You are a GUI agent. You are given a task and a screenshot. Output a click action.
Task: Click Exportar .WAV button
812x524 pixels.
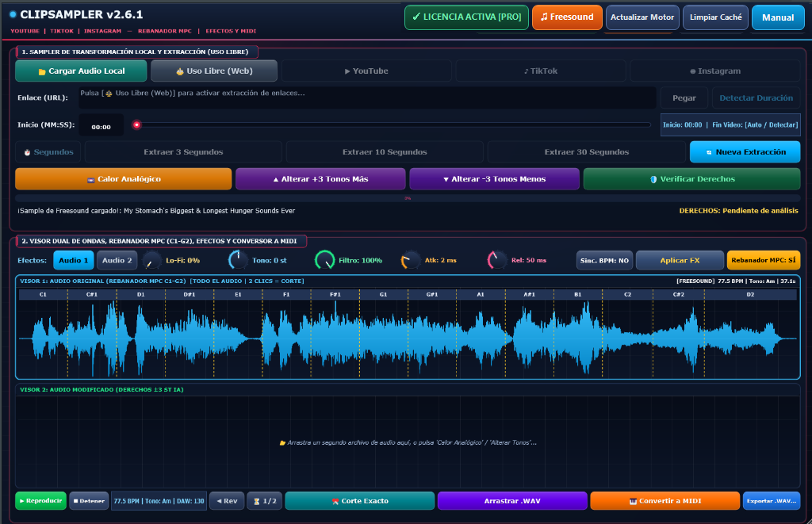coord(772,501)
